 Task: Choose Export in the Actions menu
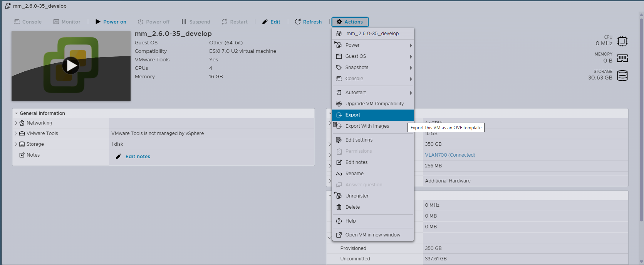373,115
